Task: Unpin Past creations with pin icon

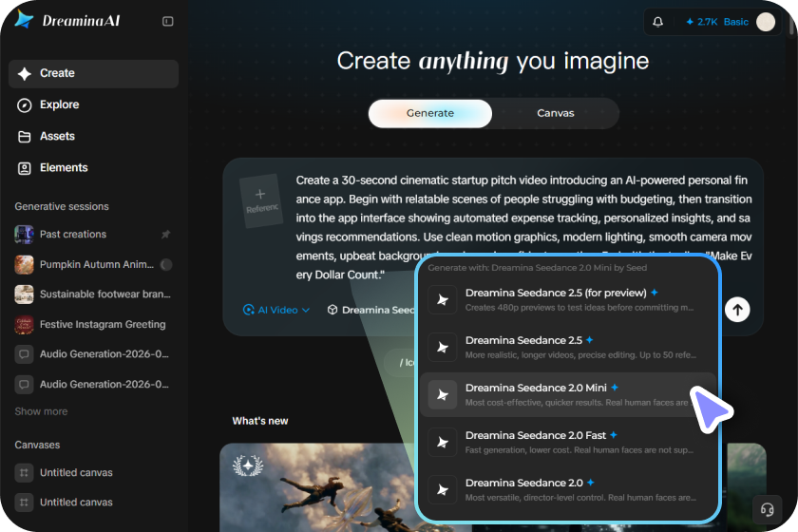Action: coord(166,235)
